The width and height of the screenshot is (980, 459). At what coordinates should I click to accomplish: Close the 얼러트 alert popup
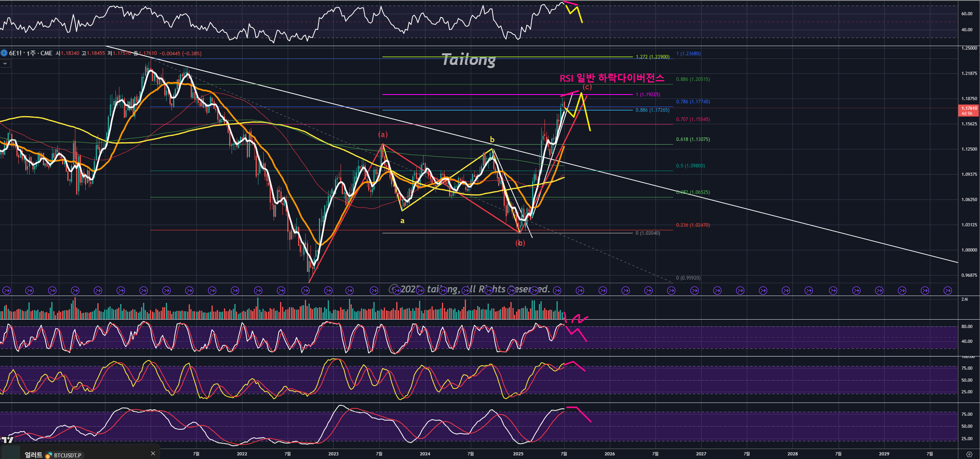tap(153, 453)
